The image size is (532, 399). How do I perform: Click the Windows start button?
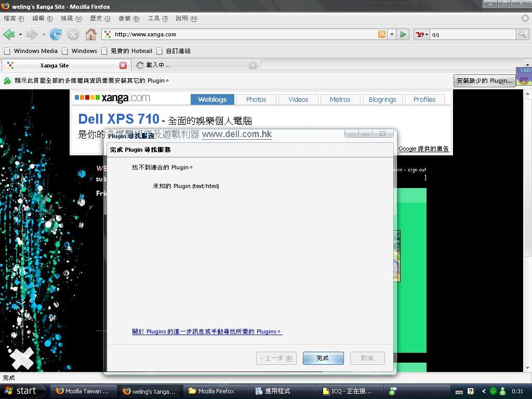tap(21, 391)
